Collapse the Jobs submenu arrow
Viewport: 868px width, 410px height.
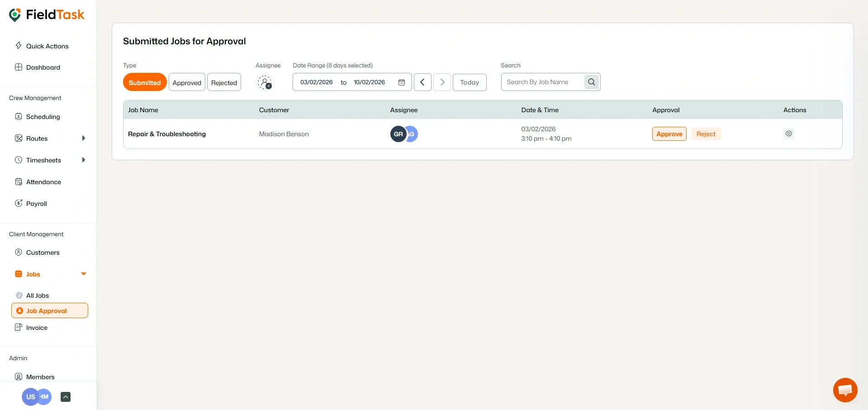(84, 274)
